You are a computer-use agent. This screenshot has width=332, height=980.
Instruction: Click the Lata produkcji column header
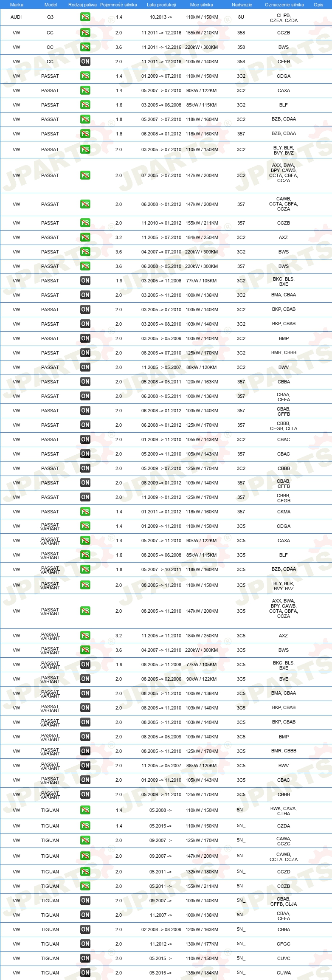click(x=161, y=5)
